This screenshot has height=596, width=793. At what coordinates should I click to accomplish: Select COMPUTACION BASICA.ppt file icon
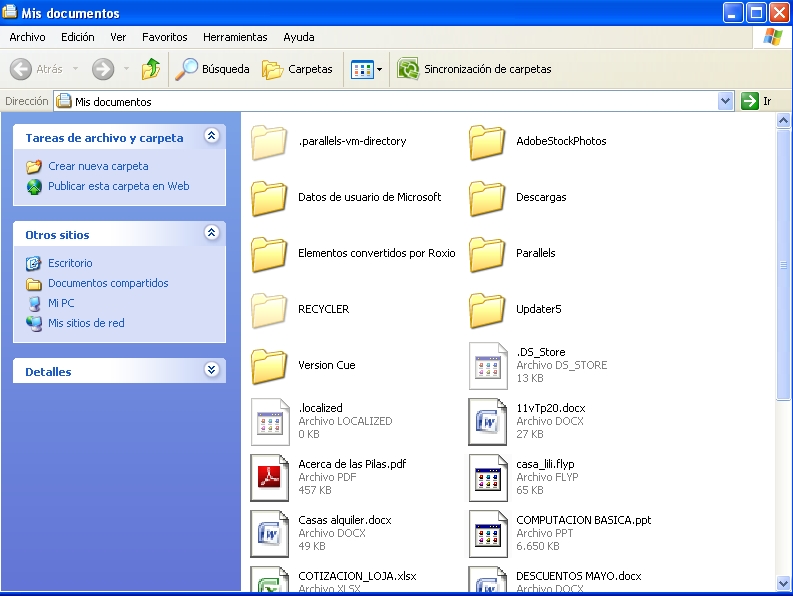click(488, 534)
